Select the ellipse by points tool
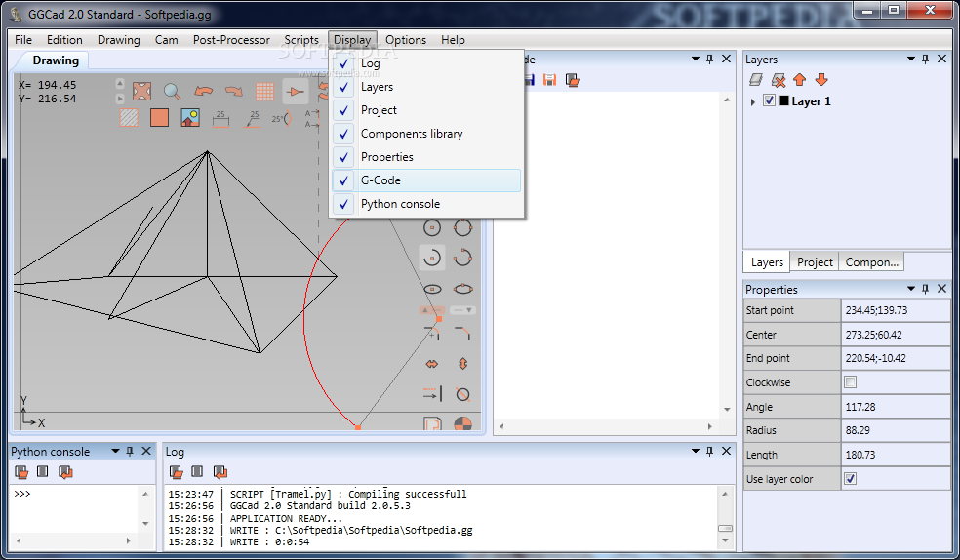 click(462, 289)
